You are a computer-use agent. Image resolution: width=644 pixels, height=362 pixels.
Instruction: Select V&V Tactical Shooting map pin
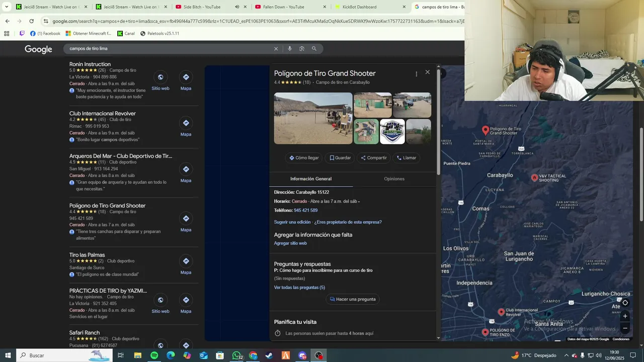(x=534, y=177)
